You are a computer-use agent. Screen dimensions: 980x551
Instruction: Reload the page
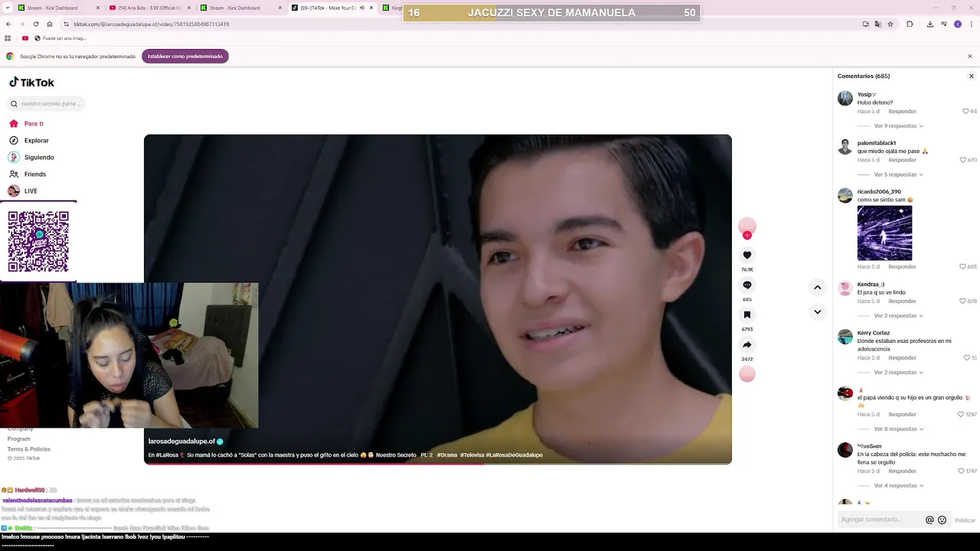coord(35,24)
